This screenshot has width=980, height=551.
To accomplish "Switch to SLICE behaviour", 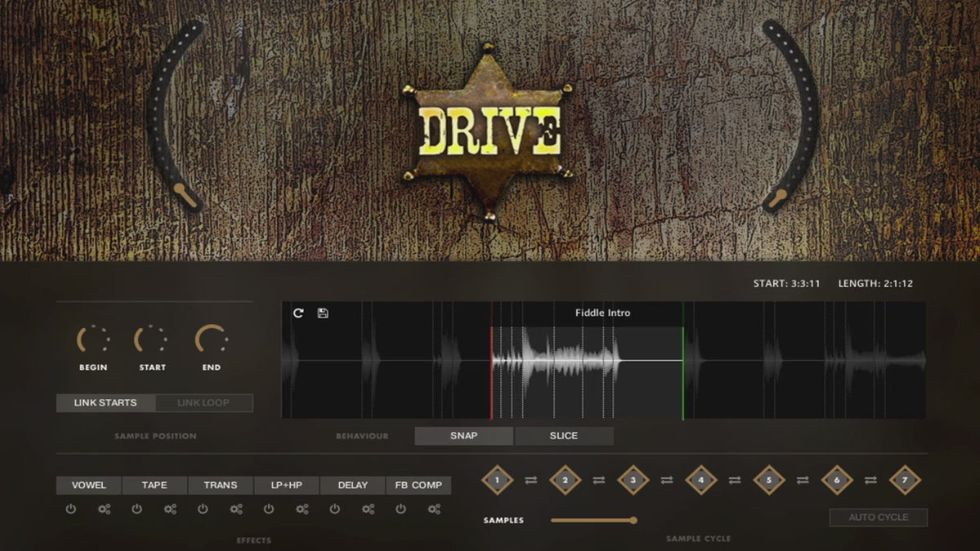I will pos(563,436).
